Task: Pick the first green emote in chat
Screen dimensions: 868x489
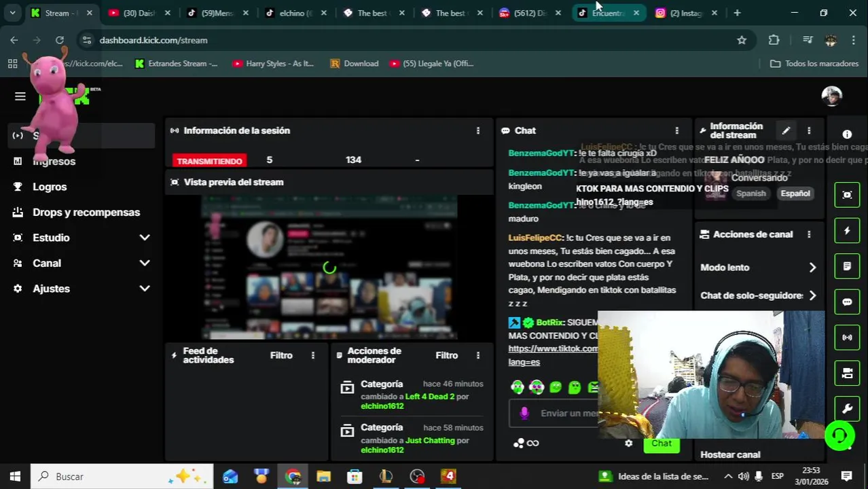Action: [518, 387]
